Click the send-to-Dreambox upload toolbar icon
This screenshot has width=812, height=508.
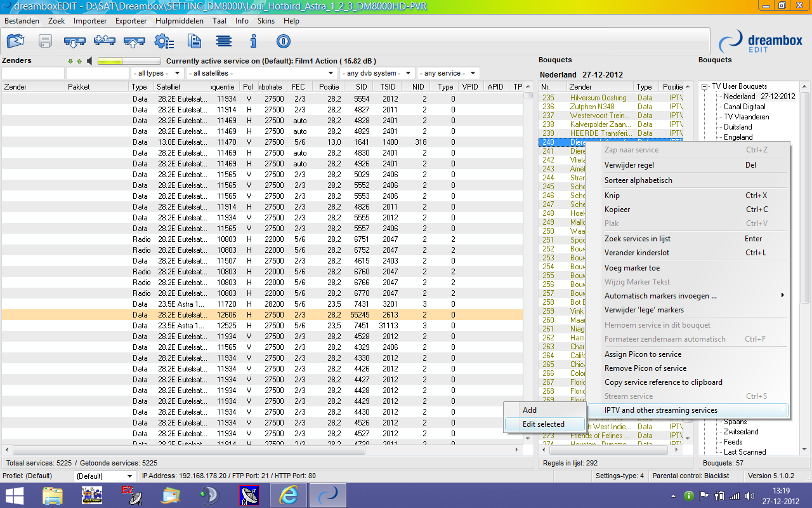(x=134, y=42)
